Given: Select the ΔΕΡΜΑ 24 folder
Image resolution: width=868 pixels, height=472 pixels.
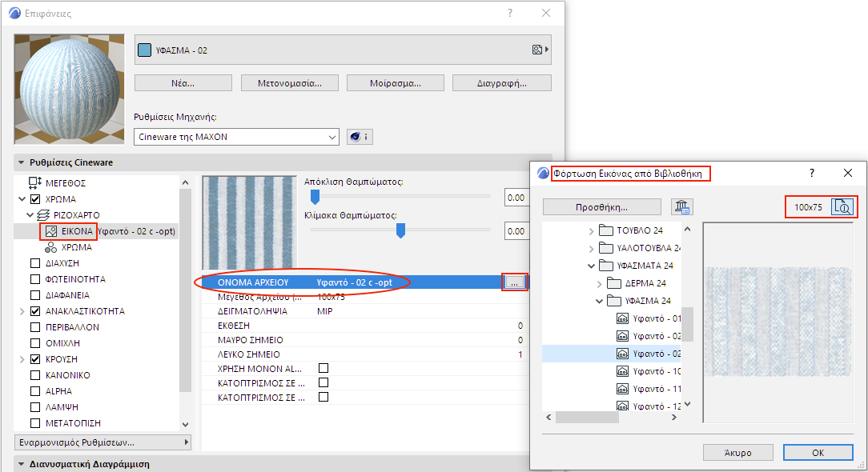Looking at the screenshot, I should [x=637, y=283].
